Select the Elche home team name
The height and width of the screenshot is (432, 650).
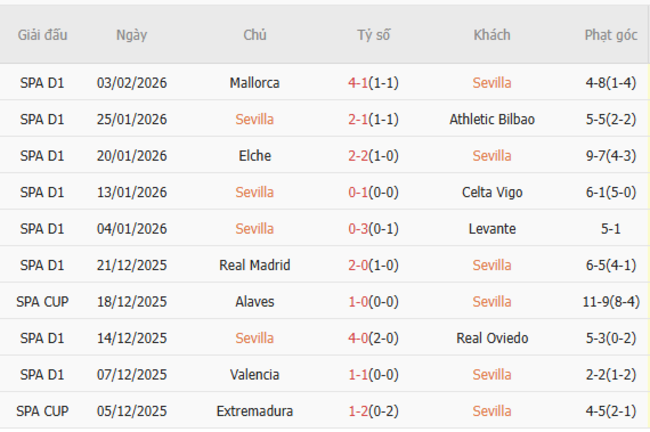click(254, 156)
